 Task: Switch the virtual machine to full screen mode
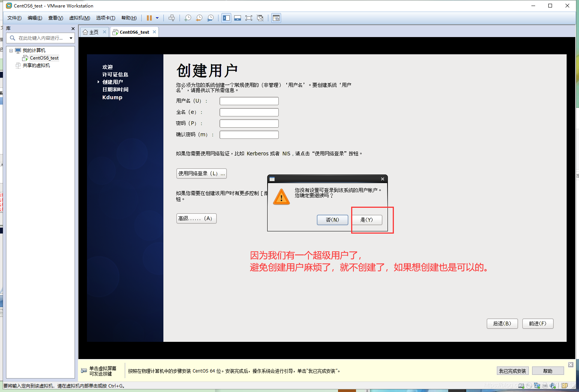tap(249, 18)
